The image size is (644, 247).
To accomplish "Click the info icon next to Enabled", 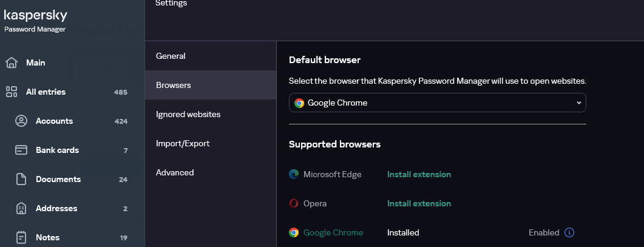I will click(x=569, y=232).
